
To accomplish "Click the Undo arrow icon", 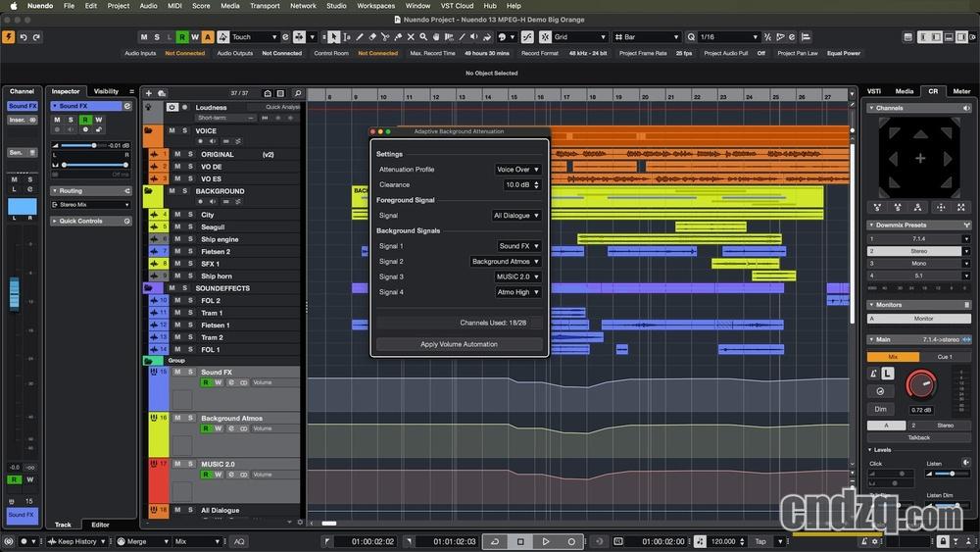I will click(24, 37).
